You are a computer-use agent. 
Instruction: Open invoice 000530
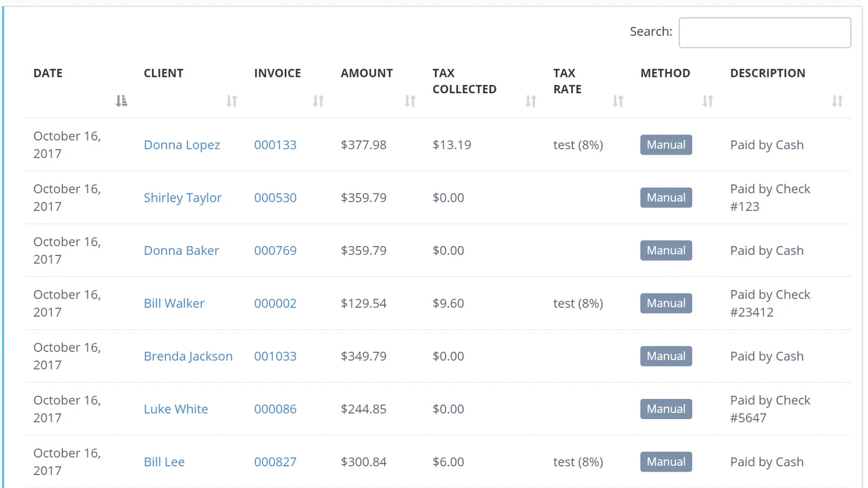tap(276, 198)
